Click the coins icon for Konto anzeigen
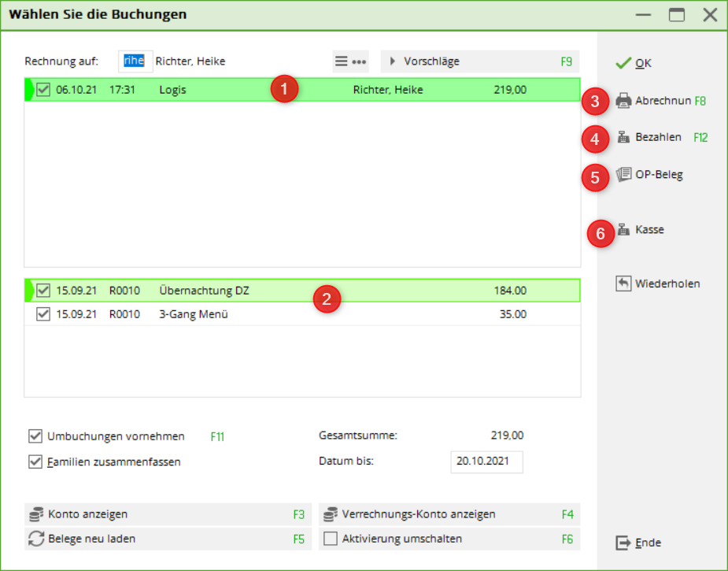This screenshot has height=571, width=728. 36,514
